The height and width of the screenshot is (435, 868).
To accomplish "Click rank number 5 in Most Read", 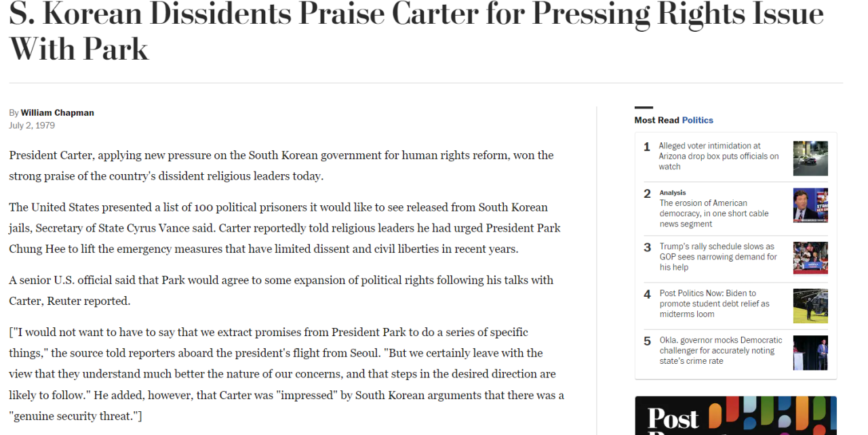I will [x=647, y=341].
